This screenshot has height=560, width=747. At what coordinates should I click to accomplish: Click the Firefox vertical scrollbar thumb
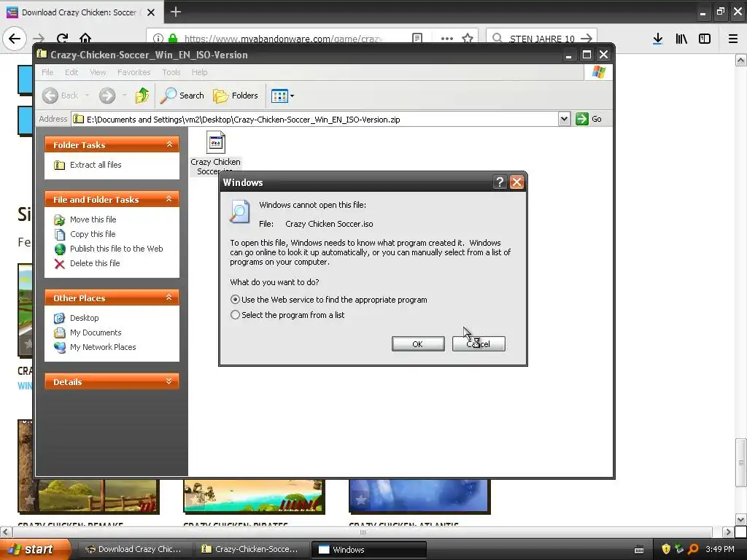pos(740,462)
